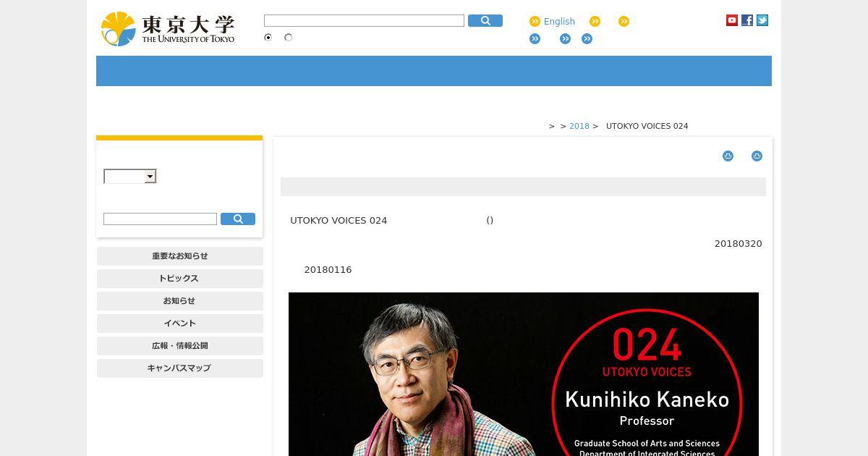868x456 pixels.
Task: Open 重要なお知らせ sidebar item
Action: [x=179, y=256]
